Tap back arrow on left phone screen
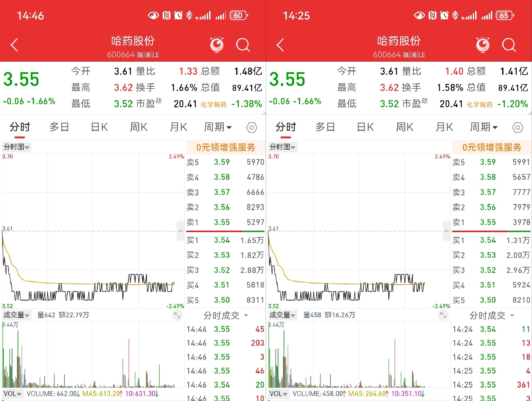This screenshot has width=532, height=401. (14, 45)
